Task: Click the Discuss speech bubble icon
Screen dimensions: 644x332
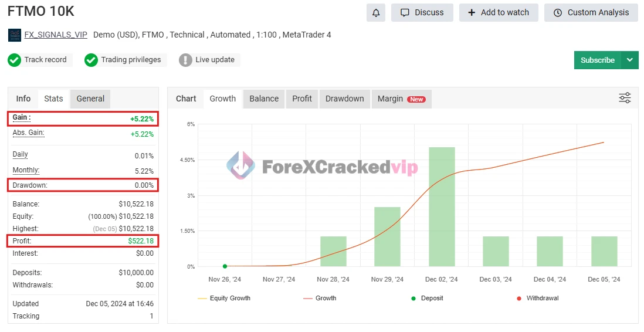Action: (x=405, y=12)
